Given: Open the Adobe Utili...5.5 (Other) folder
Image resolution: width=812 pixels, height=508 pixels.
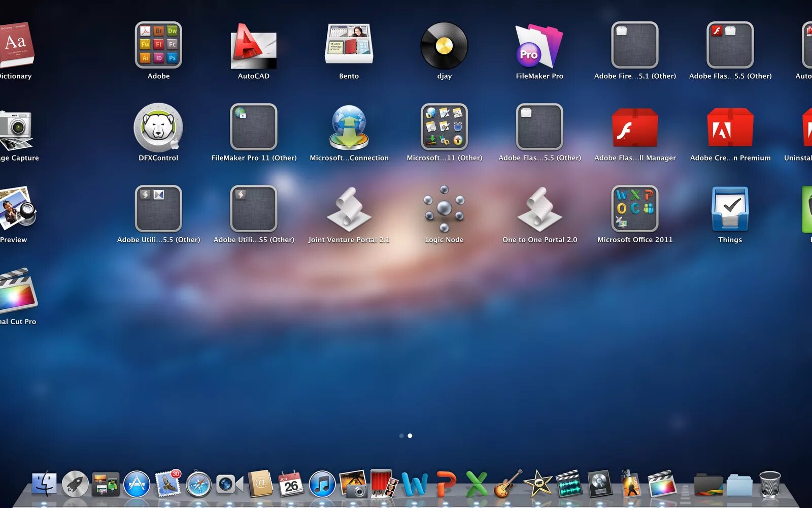Looking at the screenshot, I should [158, 209].
